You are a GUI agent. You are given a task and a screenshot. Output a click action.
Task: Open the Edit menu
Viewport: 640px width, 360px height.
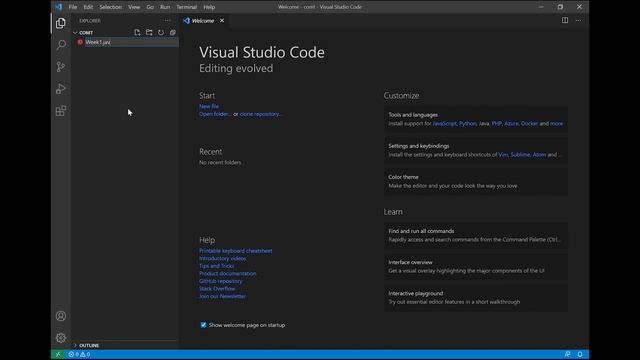click(x=88, y=7)
